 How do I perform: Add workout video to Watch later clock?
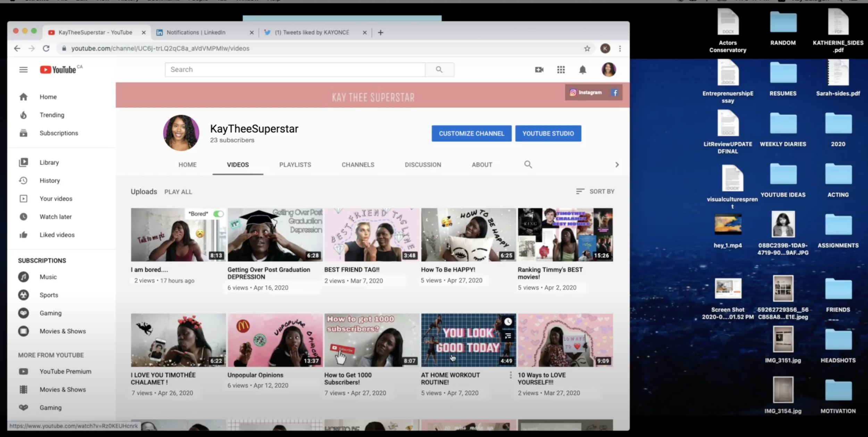(508, 322)
